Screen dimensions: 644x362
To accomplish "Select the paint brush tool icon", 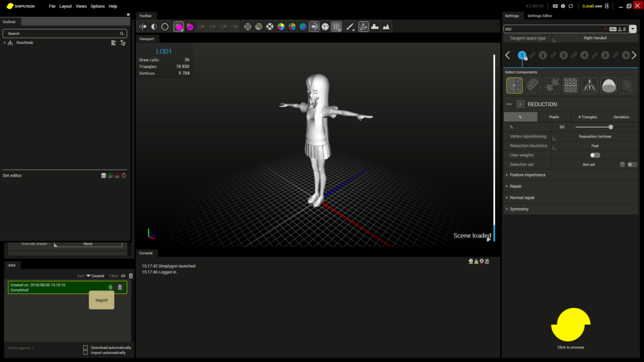I will [x=350, y=26].
